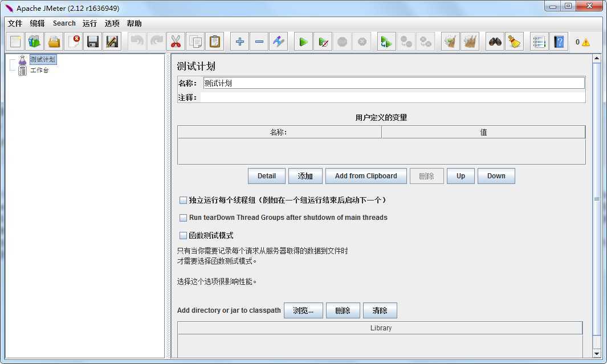Click the 名称 input field
The width and height of the screenshot is (607, 364).
coord(394,83)
